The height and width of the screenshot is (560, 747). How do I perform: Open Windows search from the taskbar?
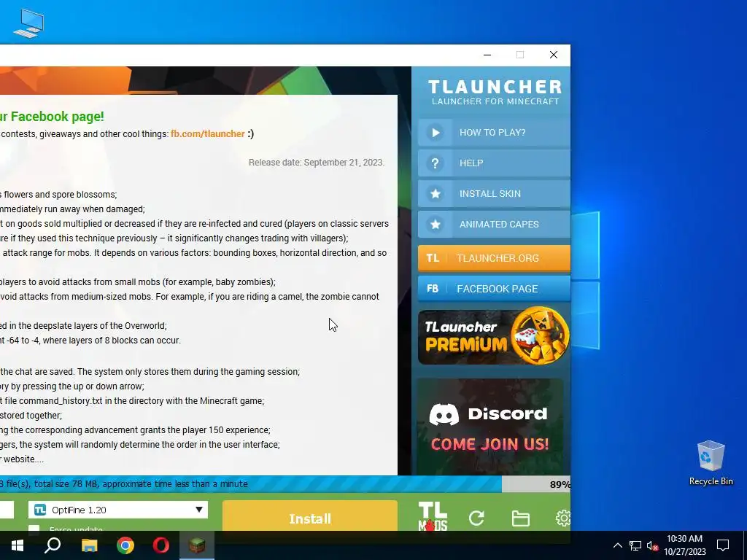(x=53, y=545)
